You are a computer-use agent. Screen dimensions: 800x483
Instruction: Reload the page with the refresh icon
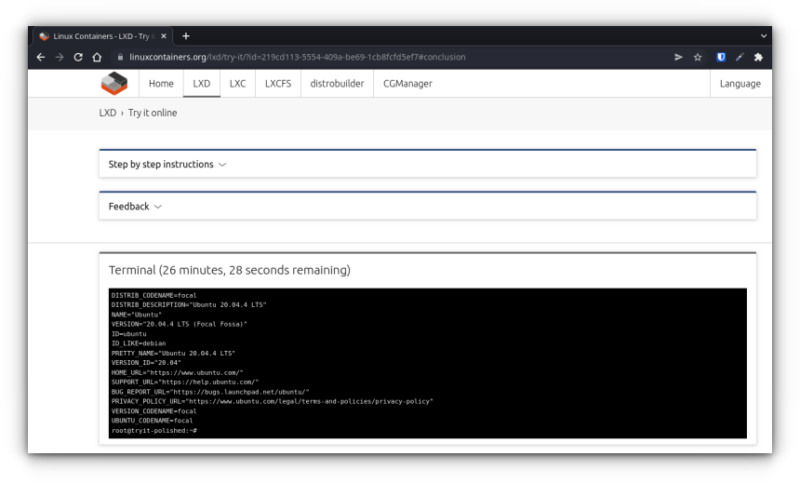(78, 57)
